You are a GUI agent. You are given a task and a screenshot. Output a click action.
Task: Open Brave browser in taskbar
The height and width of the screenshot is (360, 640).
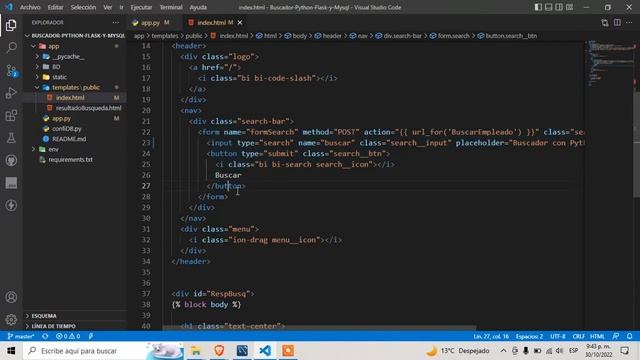click(x=219, y=351)
